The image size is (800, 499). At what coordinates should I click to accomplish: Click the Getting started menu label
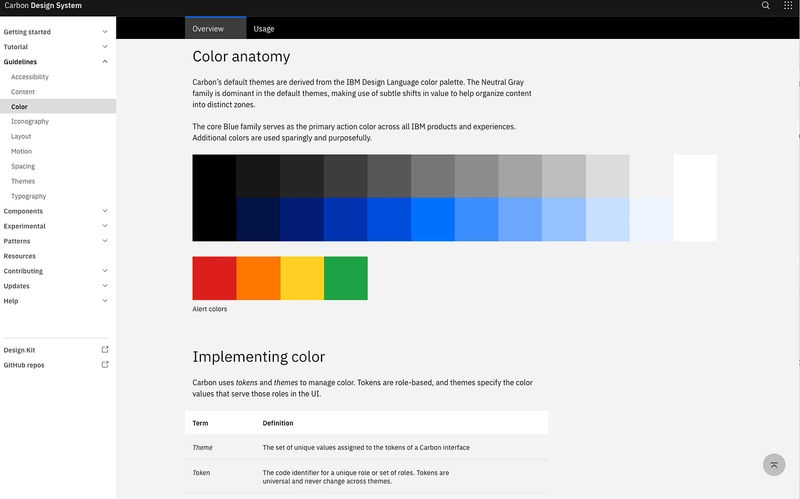point(27,32)
